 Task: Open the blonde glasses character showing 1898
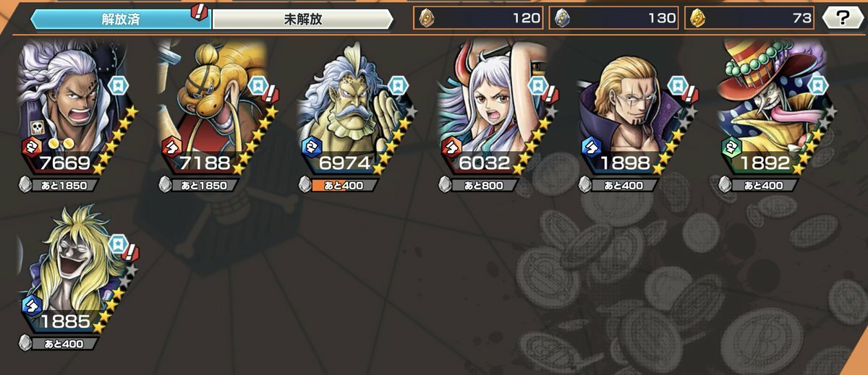(637, 108)
